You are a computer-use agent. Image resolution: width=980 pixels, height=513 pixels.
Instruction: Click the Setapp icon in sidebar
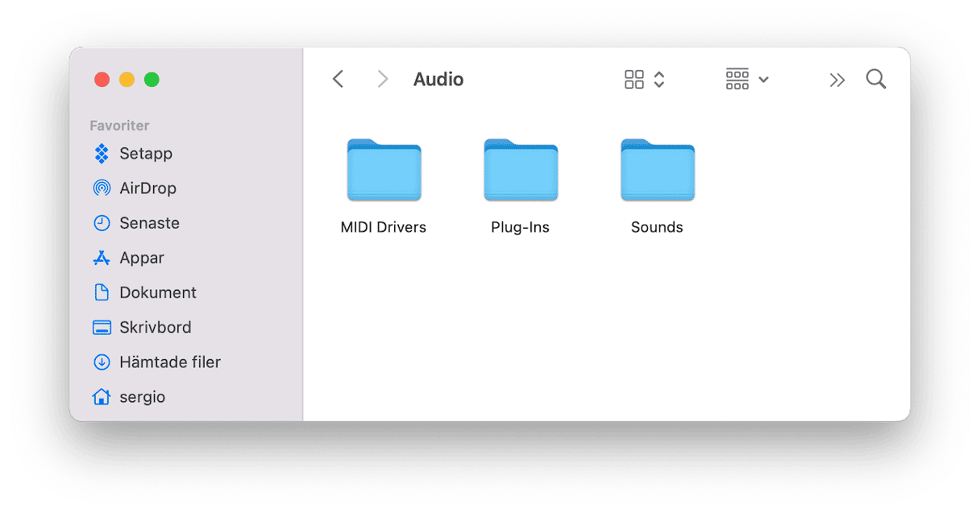coord(102,153)
